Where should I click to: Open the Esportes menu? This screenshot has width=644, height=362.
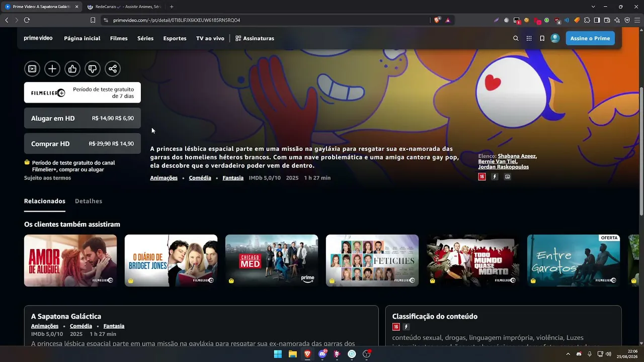coord(175,38)
